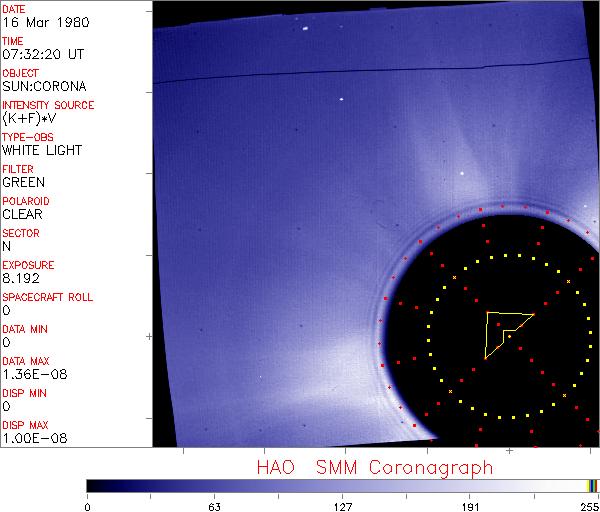Select the DISP MAX value 1.00E-08
600x512 pixels.
tap(31, 439)
